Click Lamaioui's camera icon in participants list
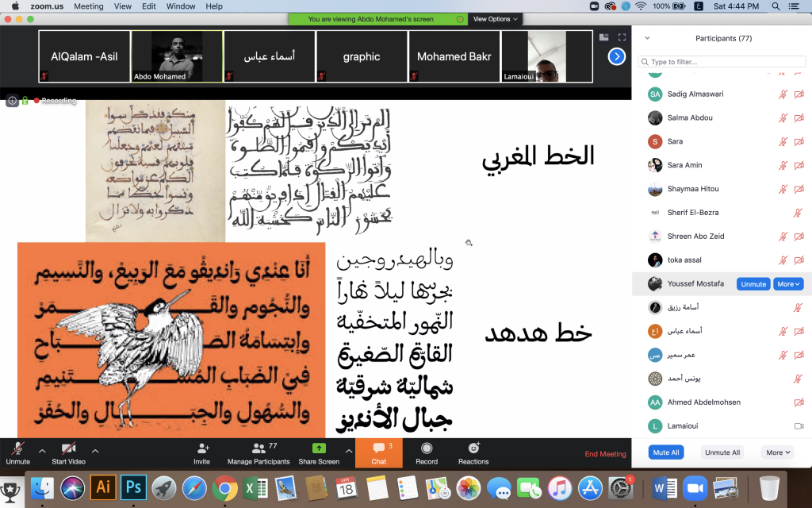The width and height of the screenshot is (812, 508). 799,426
